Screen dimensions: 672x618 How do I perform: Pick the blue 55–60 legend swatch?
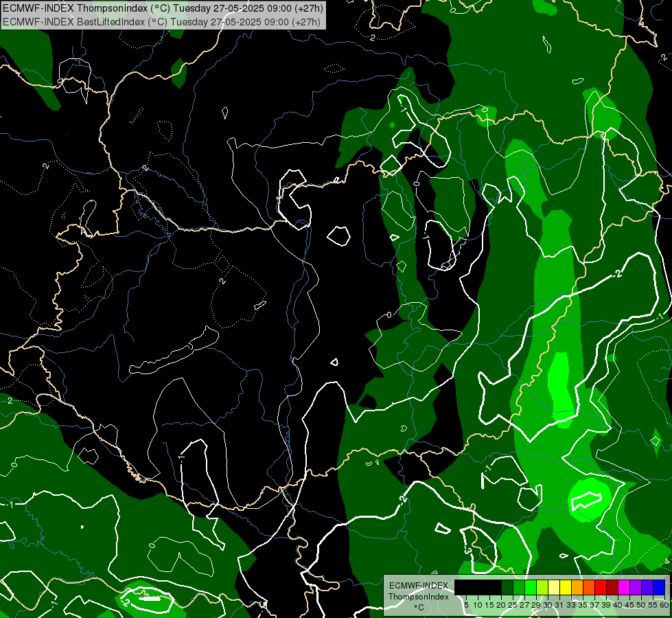click(x=659, y=587)
